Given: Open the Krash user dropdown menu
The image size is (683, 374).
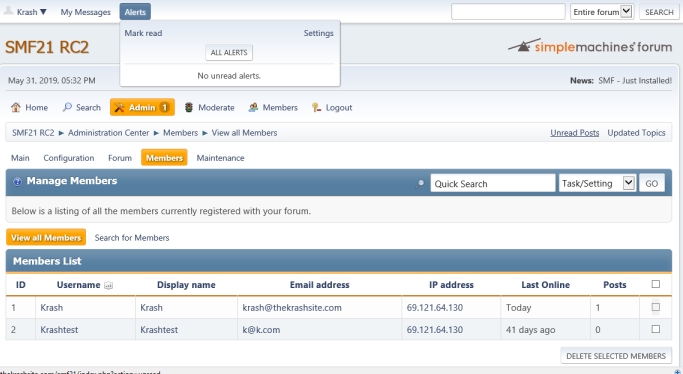Looking at the screenshot, I should pyautogui.click(x=31, y=12).
